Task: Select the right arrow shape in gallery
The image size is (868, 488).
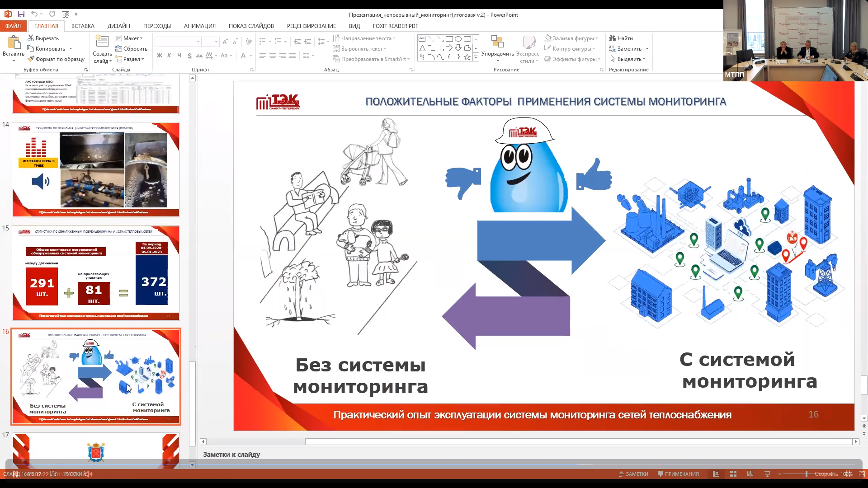Action: point(449,48)
